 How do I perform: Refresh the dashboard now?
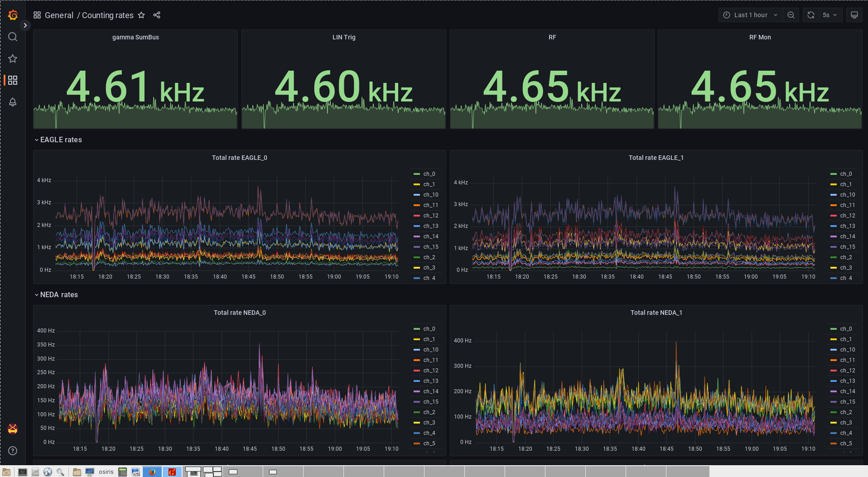(810, 15)
